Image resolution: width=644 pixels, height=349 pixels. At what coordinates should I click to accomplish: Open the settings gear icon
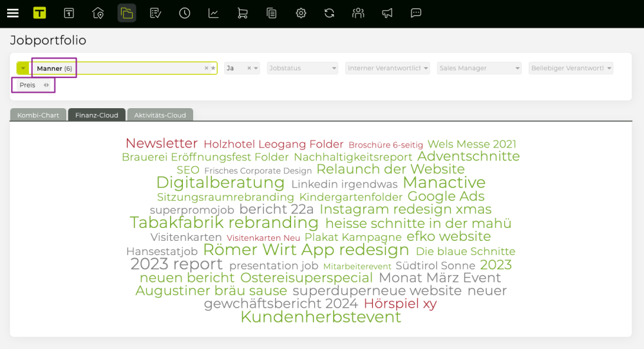(301, 13)
